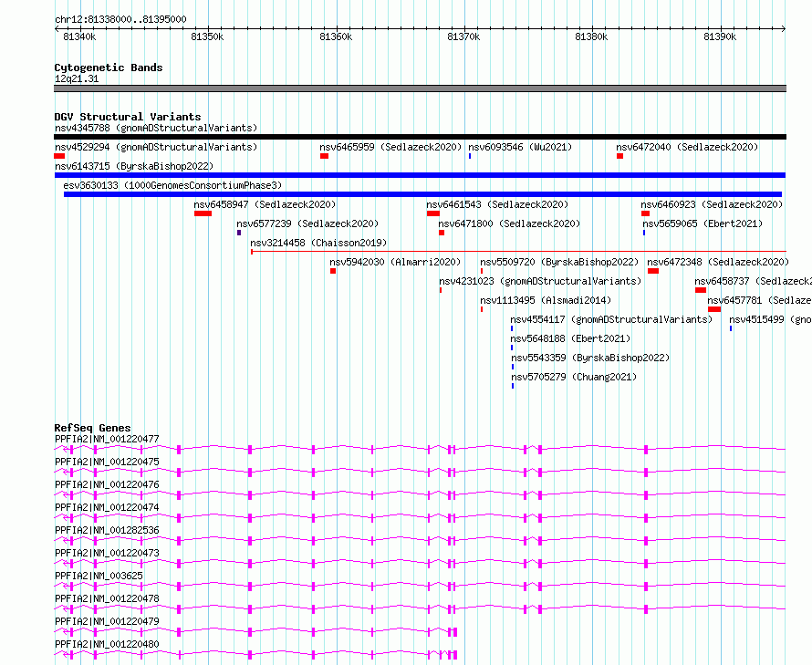Open nsv6093546 (Wu2021) variant label
Viewport: 812px width, 665px height.
[x=520, y=147]
